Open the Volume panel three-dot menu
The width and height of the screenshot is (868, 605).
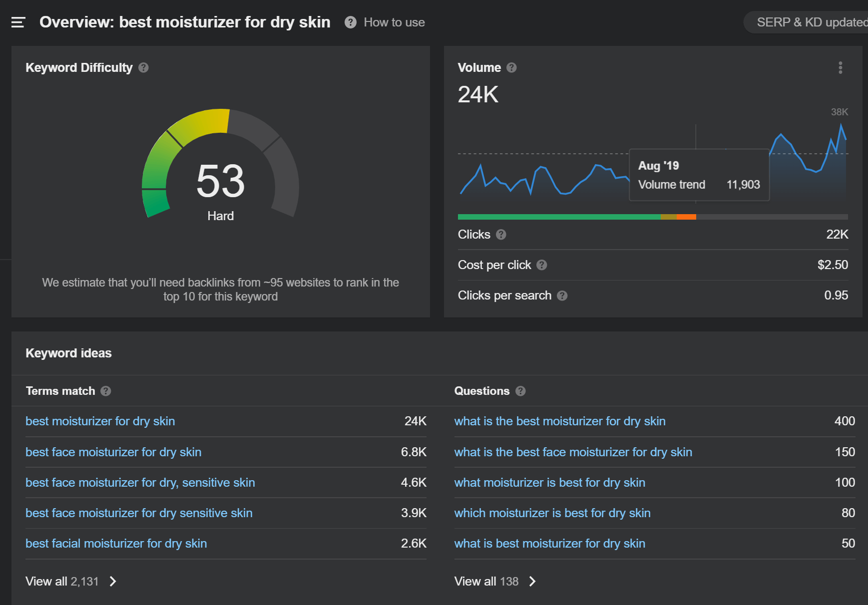tap(841, 67)
